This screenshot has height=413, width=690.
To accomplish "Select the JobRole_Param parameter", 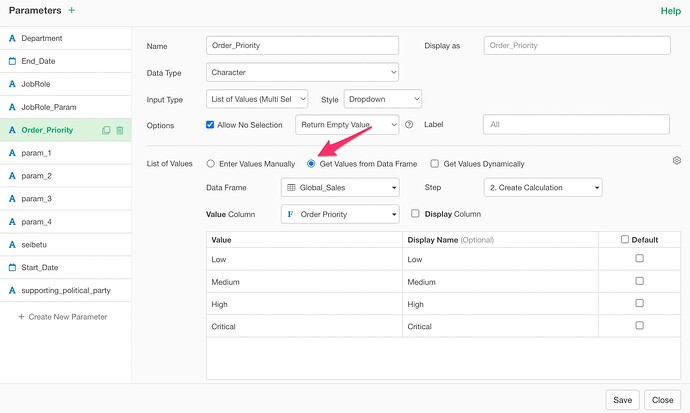I will pos(66,107).
